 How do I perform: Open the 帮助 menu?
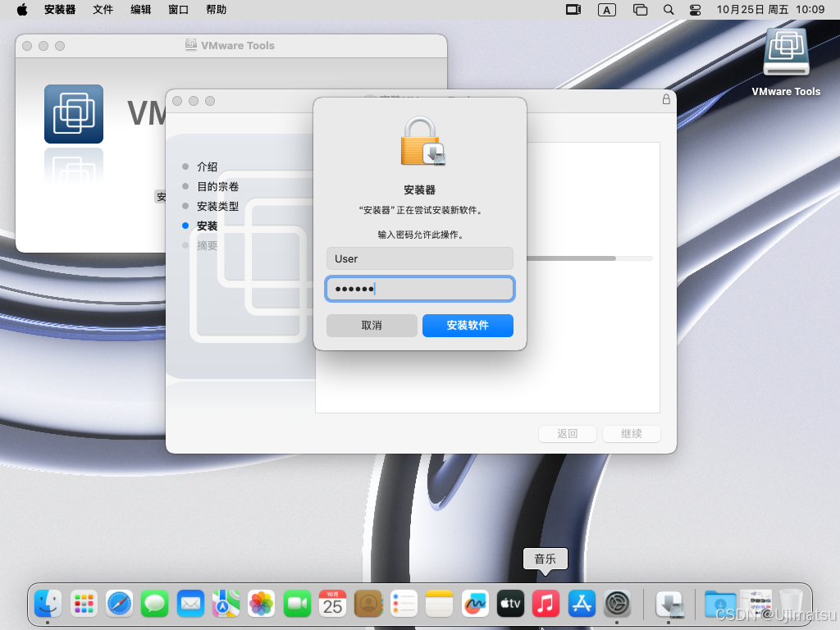point(217,10)
